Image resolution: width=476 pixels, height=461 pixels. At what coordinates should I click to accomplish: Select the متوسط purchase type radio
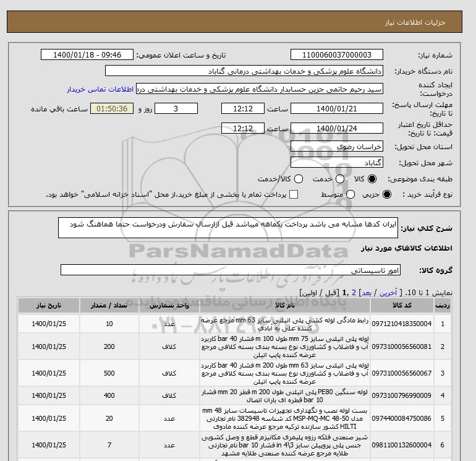[x=351, y=194]
